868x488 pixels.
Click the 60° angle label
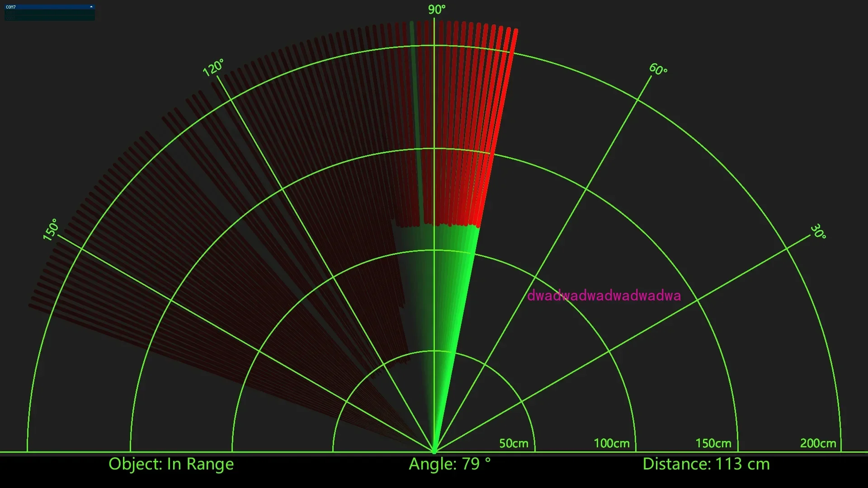pyautogui.click(x=658, y=69)
